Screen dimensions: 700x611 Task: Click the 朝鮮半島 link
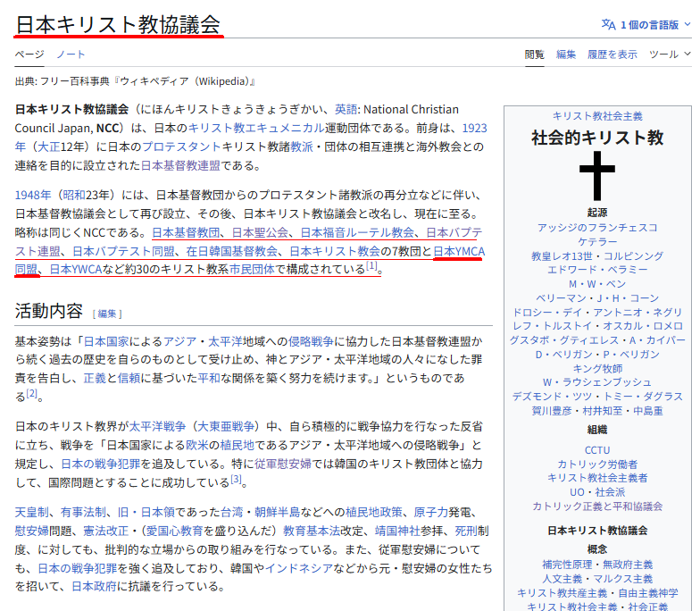(277, 513)
